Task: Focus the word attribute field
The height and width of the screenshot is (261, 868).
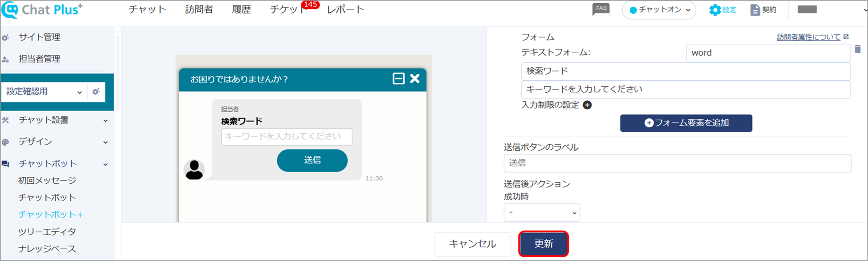Action: pyautogui.click(x=768, y=53)
